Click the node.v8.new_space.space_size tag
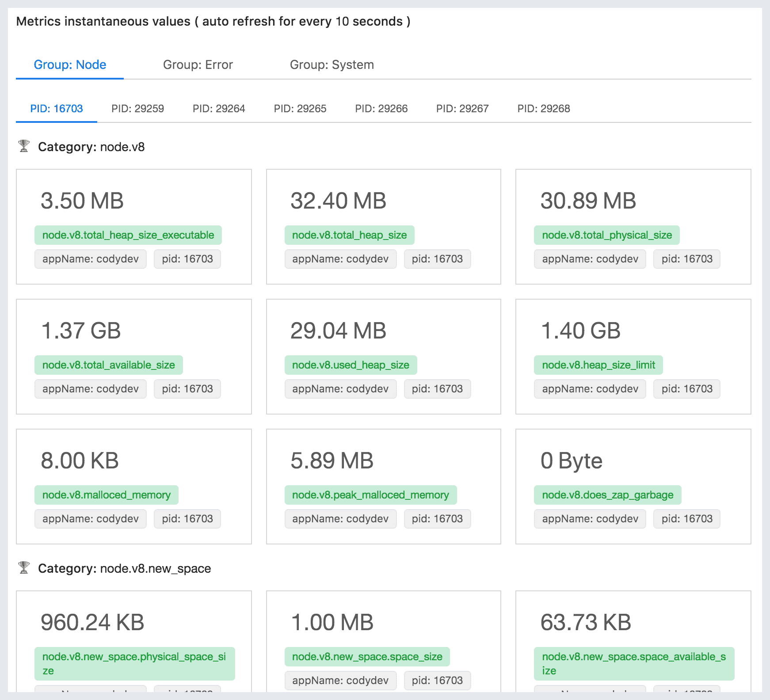 pyautogui.click(x=367, y=657)
